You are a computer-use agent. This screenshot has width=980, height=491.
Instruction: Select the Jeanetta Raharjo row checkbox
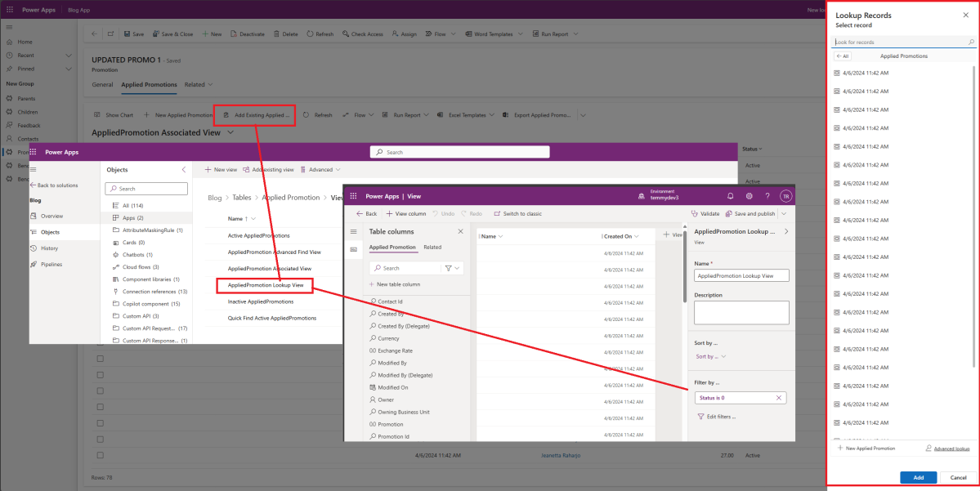(x=100, y=455)
